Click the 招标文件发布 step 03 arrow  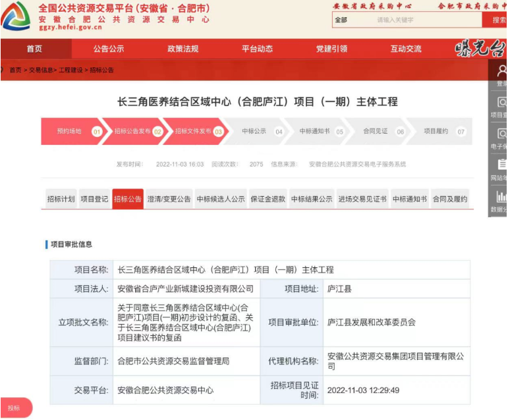pyautogui.click(x=196, y=131)
